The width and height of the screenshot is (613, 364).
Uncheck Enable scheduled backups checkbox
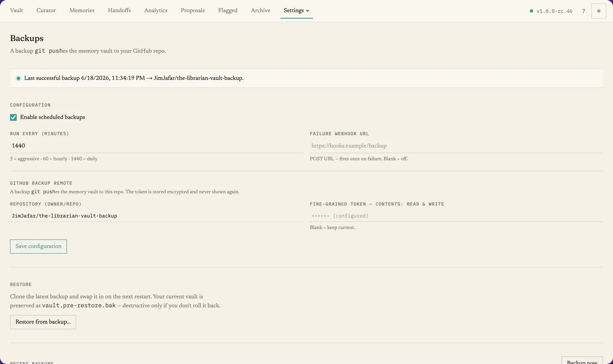pyautogui.click(x=13, y=117)
